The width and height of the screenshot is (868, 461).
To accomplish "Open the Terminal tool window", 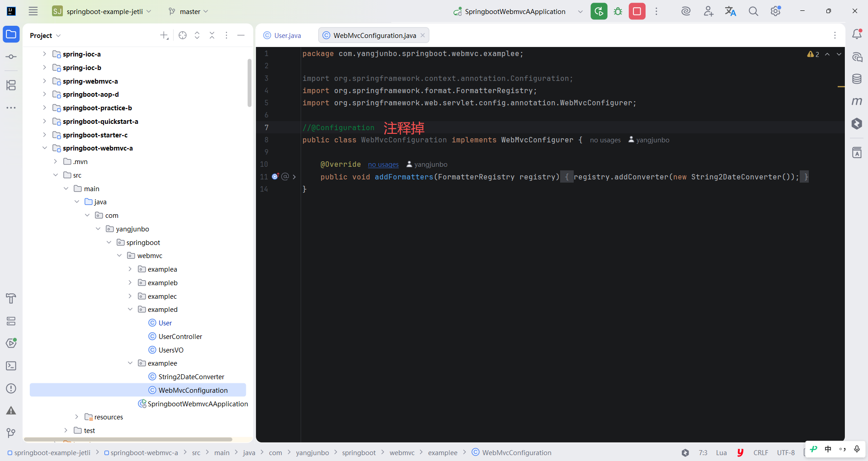I will point(11,366).
